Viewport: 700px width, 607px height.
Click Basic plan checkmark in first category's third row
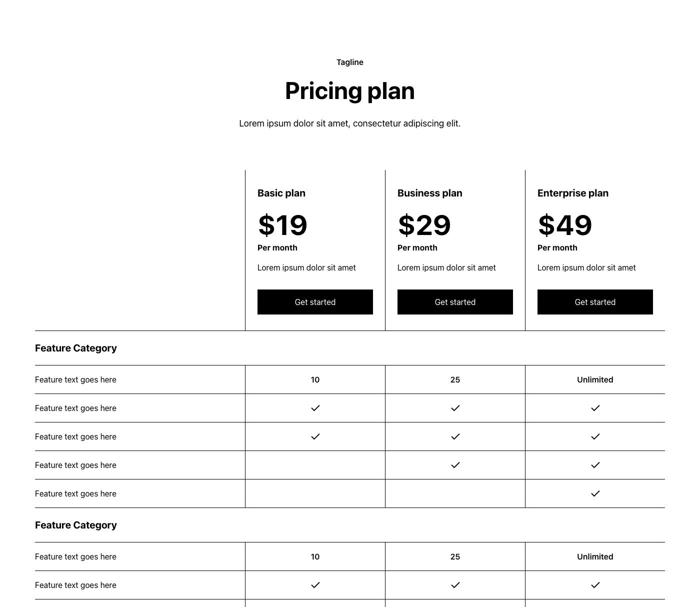click(315, 436)
